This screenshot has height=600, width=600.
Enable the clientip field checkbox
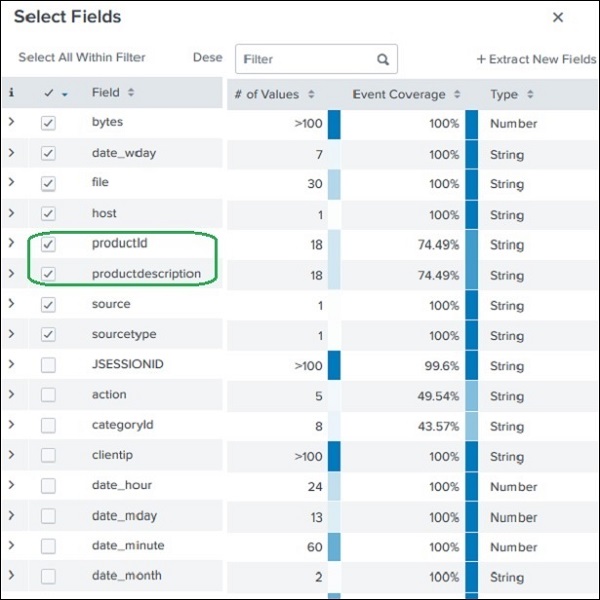click(48, 456)
